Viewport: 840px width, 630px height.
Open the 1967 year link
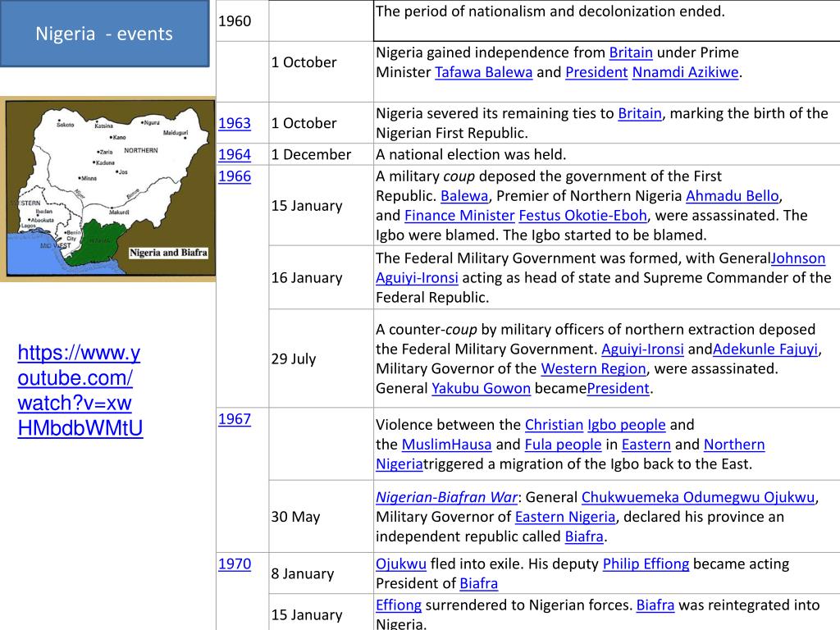tap(234, 418)
